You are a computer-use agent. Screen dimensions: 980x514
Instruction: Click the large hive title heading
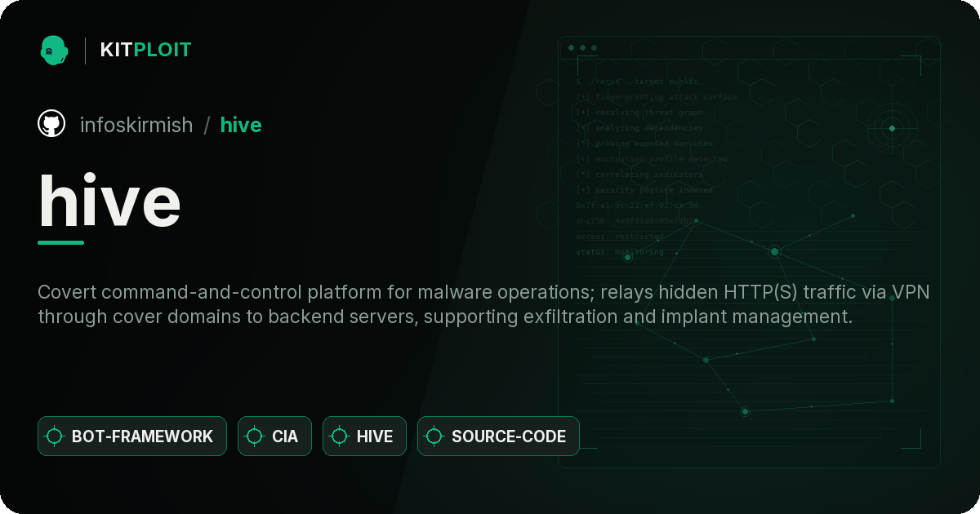109,202
